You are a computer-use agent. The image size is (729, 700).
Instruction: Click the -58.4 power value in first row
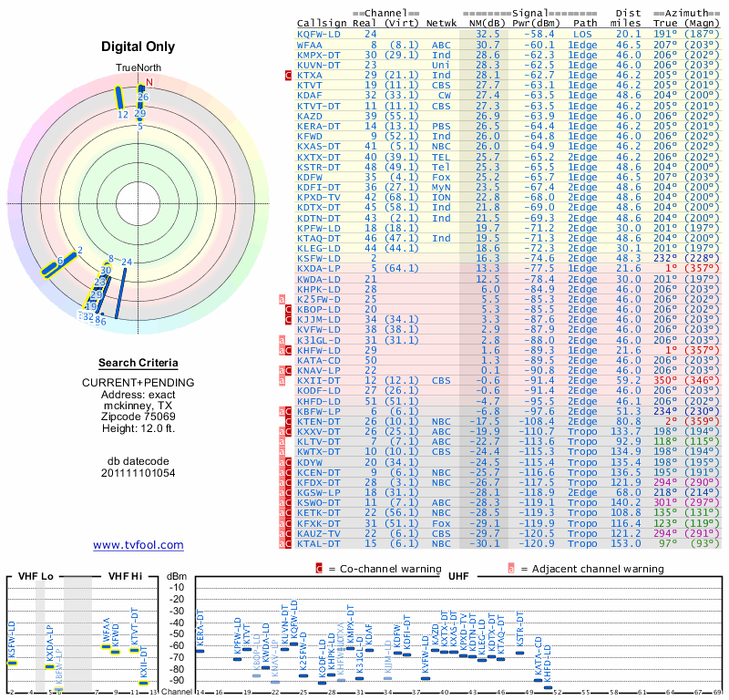(x=539, y=35)
